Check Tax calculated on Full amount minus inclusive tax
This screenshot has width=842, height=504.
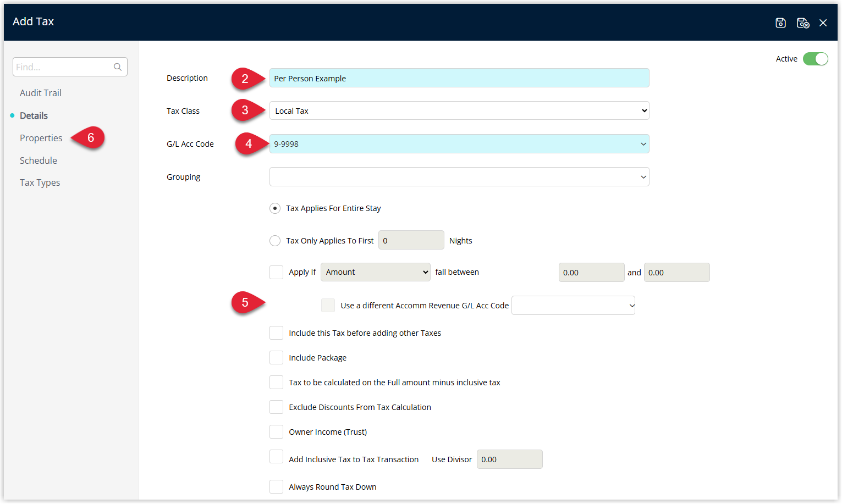276,382
